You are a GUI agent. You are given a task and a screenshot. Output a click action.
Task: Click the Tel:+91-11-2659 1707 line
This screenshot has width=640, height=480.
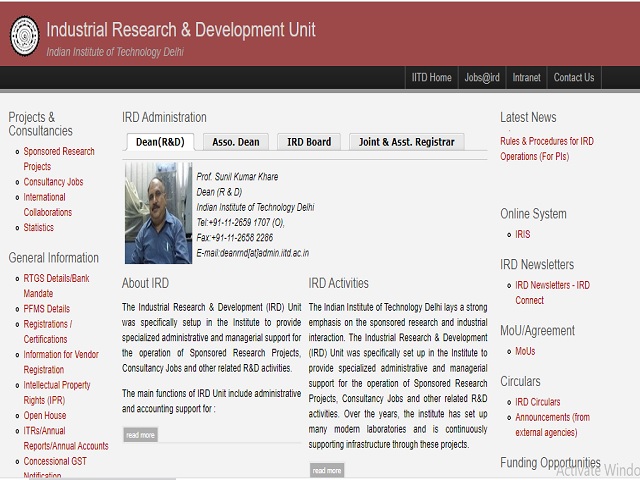(x=240, y=222)
